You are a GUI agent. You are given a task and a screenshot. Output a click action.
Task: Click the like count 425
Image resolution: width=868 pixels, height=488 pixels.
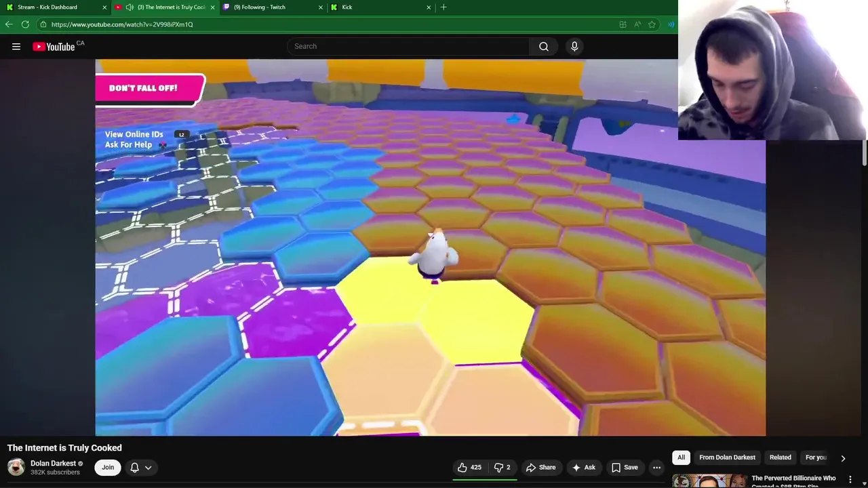(x=476, y=467)
